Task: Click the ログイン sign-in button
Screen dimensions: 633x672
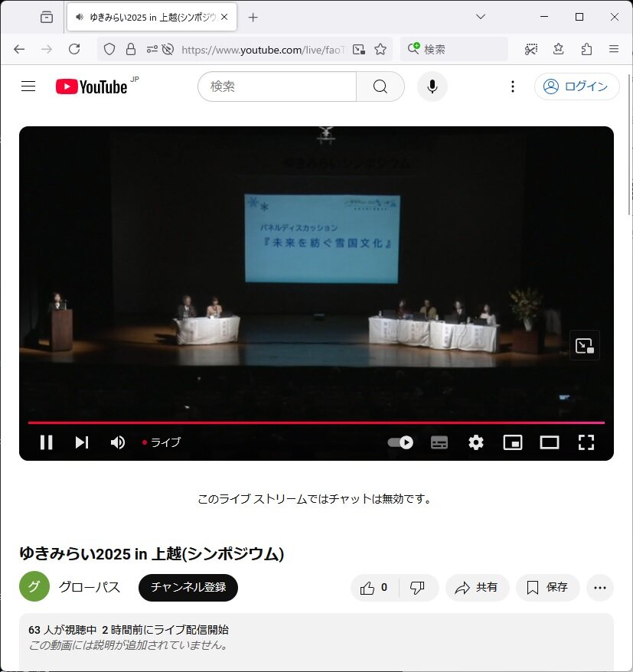Action: [576, 86]
